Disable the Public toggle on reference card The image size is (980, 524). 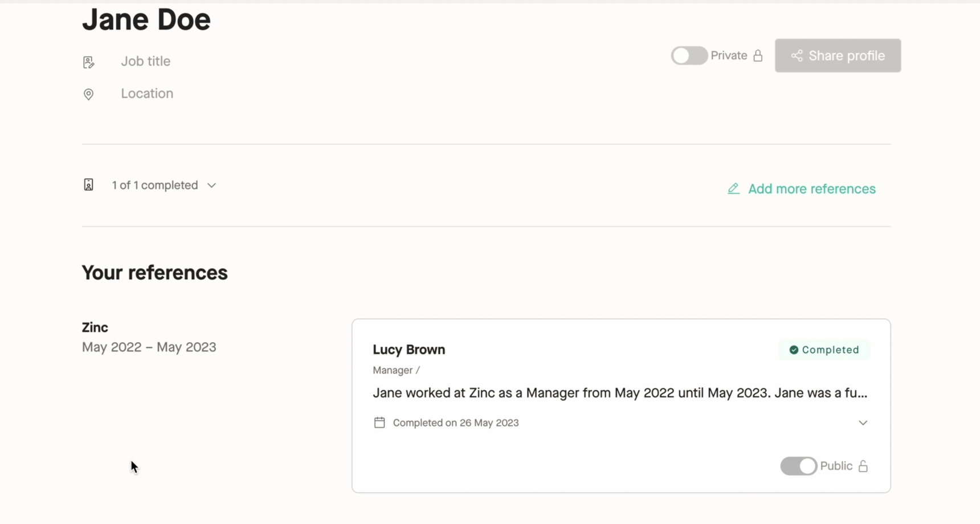[798, 466]
